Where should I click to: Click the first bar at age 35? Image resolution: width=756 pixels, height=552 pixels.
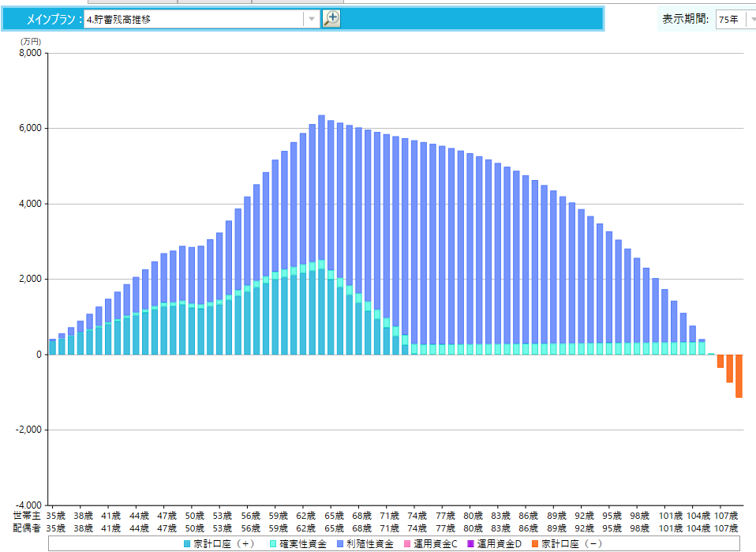click(x=52, y=347)
